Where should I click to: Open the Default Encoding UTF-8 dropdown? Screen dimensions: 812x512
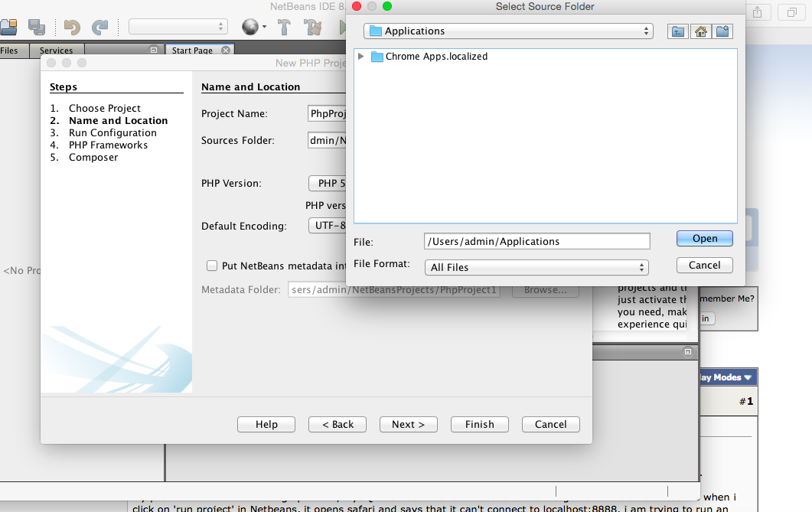[328, 226]
